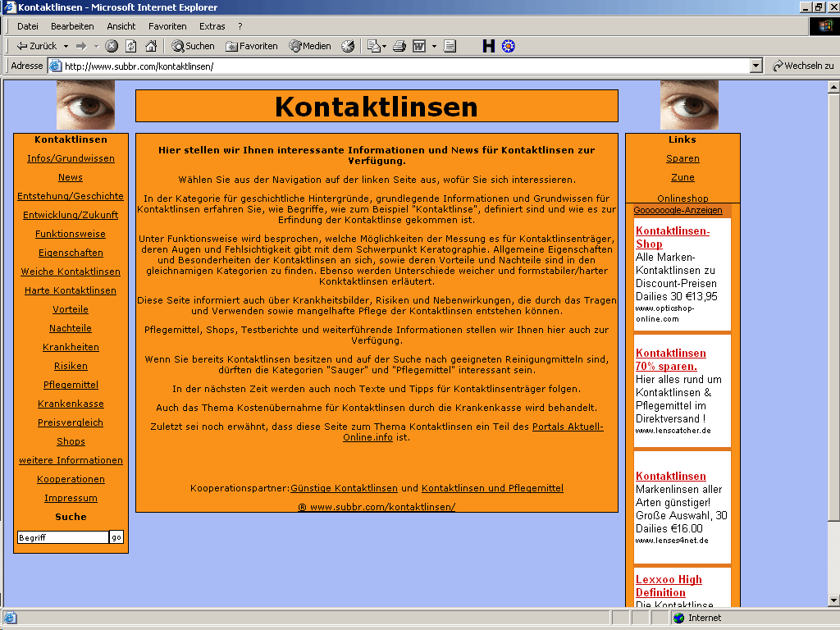Open the address bar URL dropdown
The width and height of the screenshot is (840, 630).
point(756,66)
